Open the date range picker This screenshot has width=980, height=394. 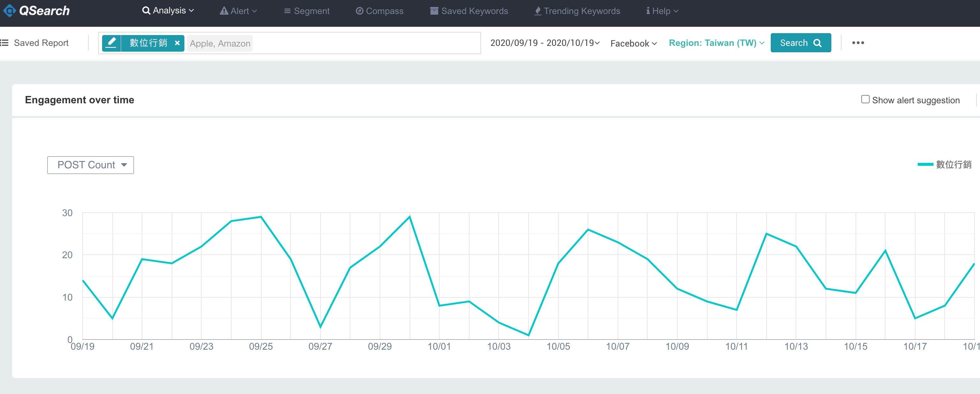tap(545, 43)
